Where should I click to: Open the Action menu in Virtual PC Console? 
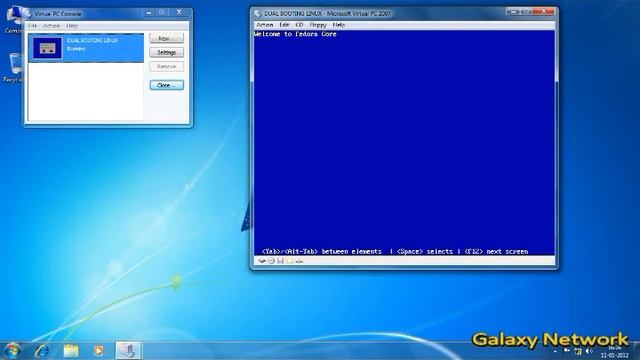[51, 26]
